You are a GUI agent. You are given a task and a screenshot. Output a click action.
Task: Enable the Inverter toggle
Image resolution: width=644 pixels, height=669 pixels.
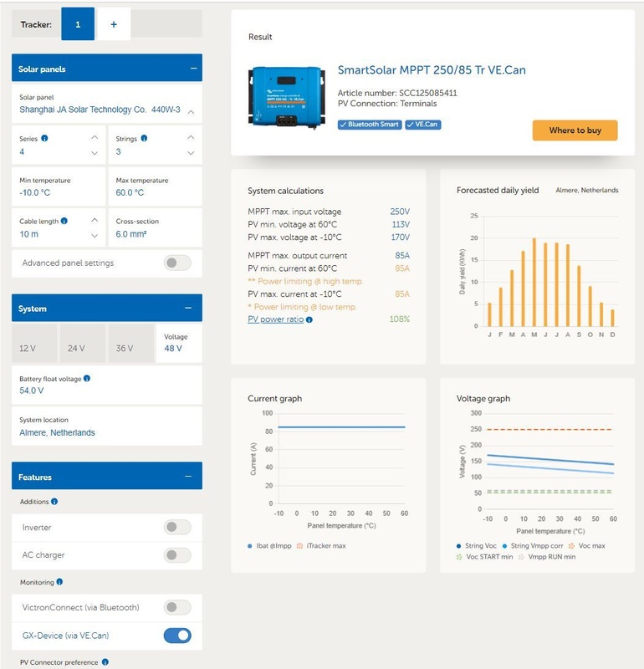(x=177, y=528)
